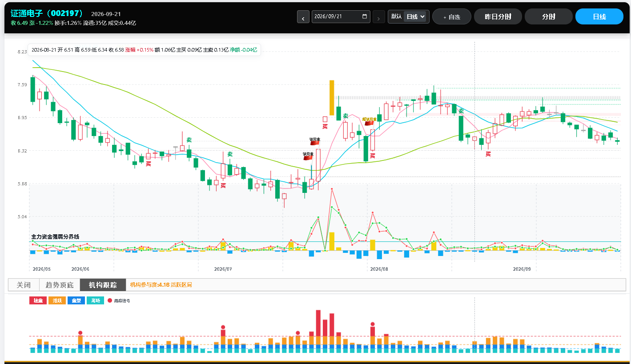Click the 2026-08-21 data tooltip
631x364 pixels.
pos(145,50)
